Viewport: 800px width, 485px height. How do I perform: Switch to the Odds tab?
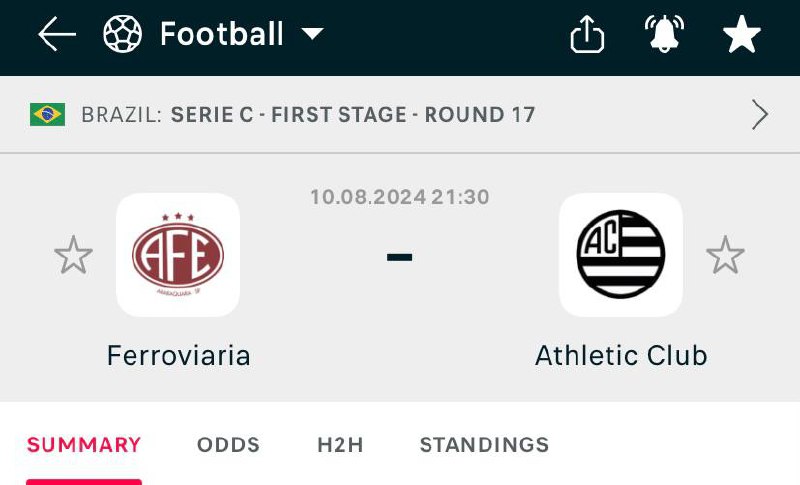click(x=228, y=445)
